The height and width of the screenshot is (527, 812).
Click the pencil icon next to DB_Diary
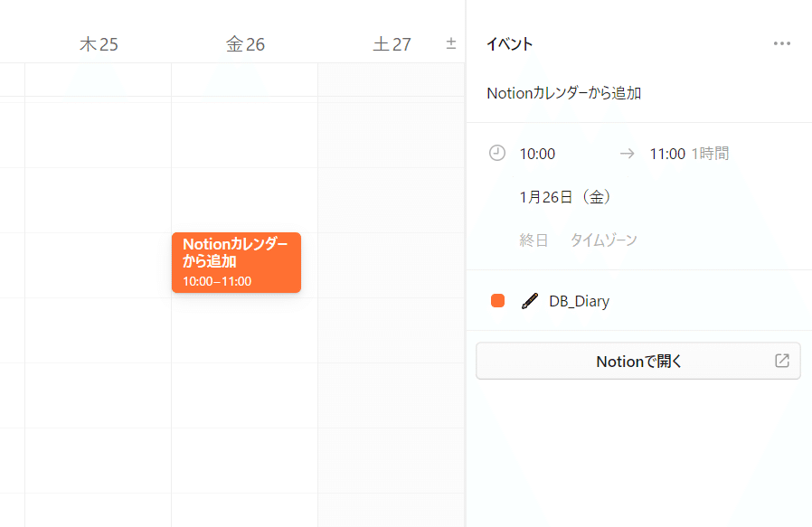(529, 301)
